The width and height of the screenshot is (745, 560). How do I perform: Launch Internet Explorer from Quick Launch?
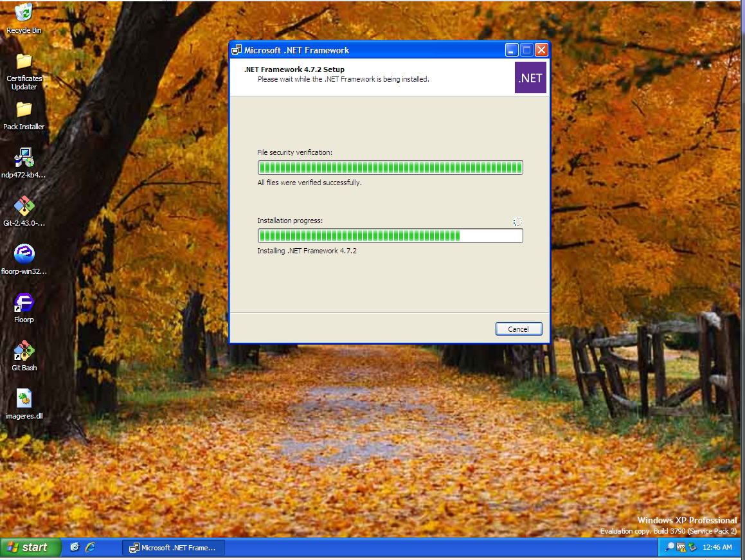[x=90, y=547]
